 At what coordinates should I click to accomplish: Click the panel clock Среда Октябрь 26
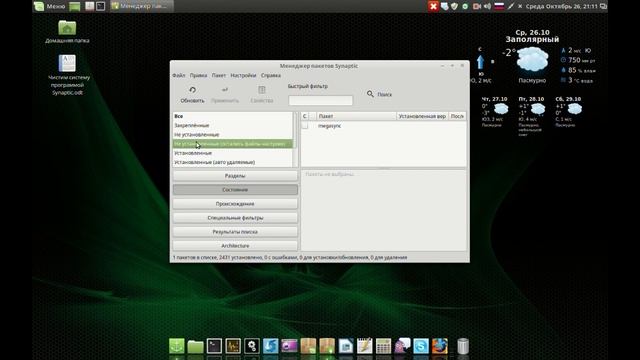click(561, 6)
